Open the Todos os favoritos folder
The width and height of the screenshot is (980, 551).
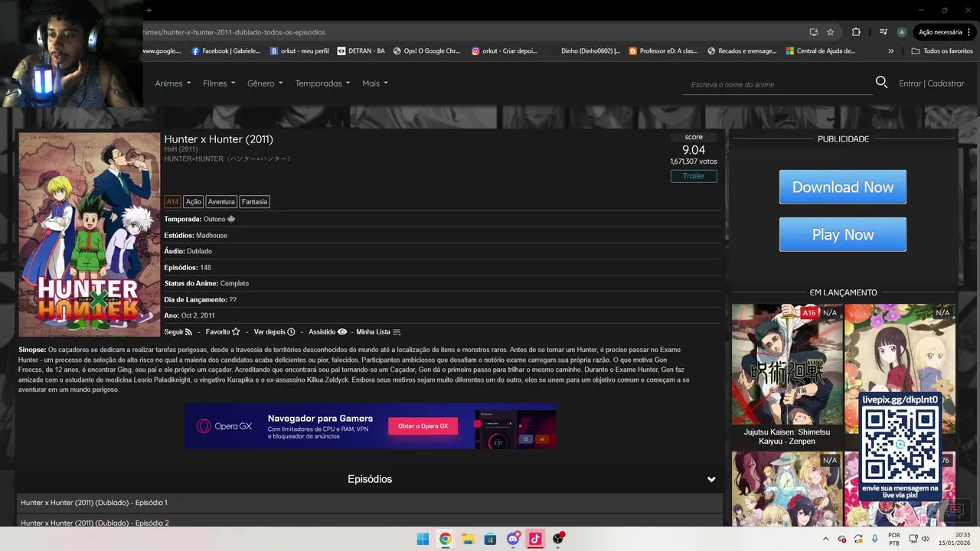tap(942, 51)
